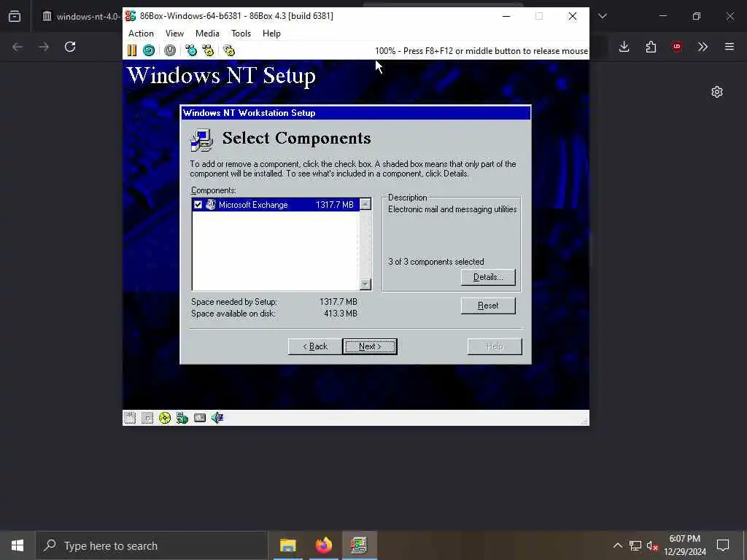The image size is (747, 560).
Task: Open the notification center icon
Action: [x=723, y=545]
